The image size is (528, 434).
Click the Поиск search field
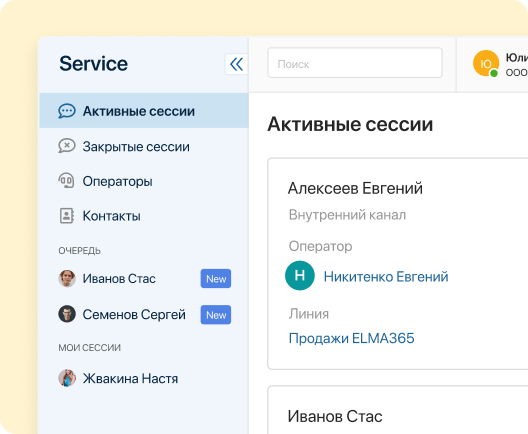[x=355, y=63]
